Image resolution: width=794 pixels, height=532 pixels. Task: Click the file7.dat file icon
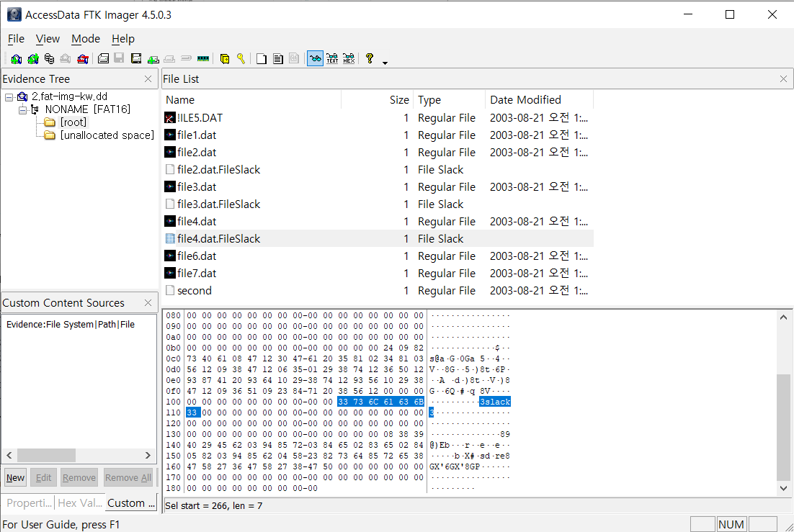(170, 274)
